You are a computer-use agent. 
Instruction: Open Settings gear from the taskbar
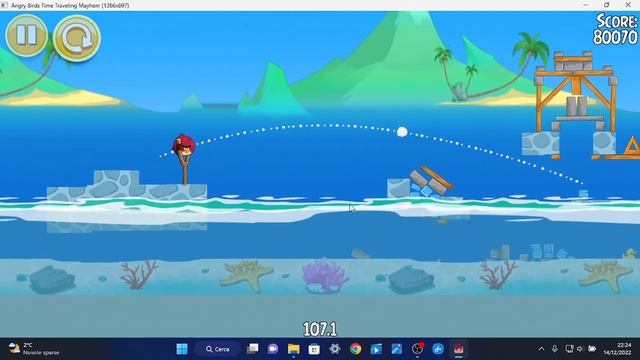(335, 349)
